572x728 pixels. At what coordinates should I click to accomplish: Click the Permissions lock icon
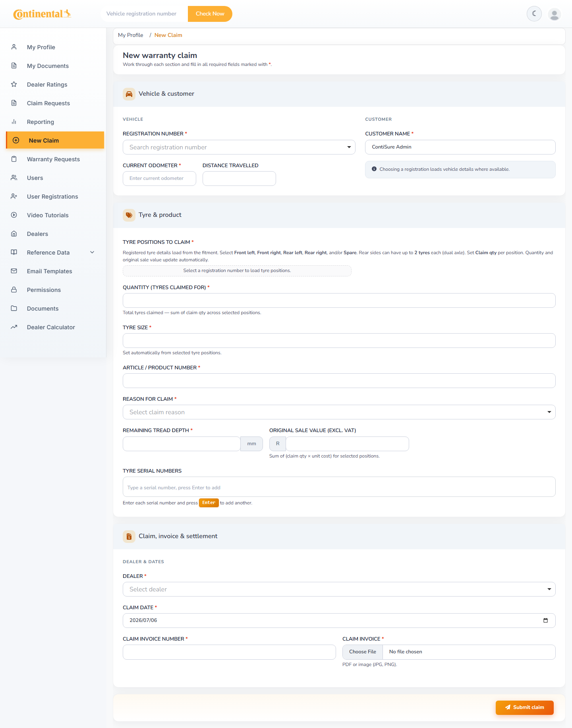click(14, 290)
